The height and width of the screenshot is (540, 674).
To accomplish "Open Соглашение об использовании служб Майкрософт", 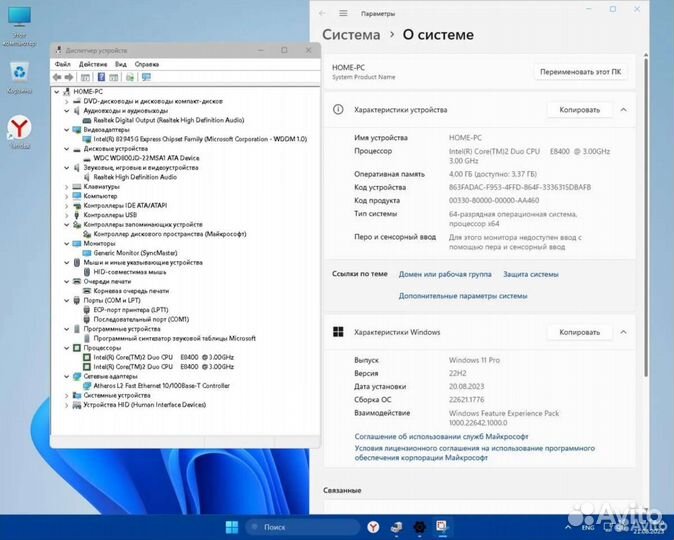I will click(x=441, y=436).
